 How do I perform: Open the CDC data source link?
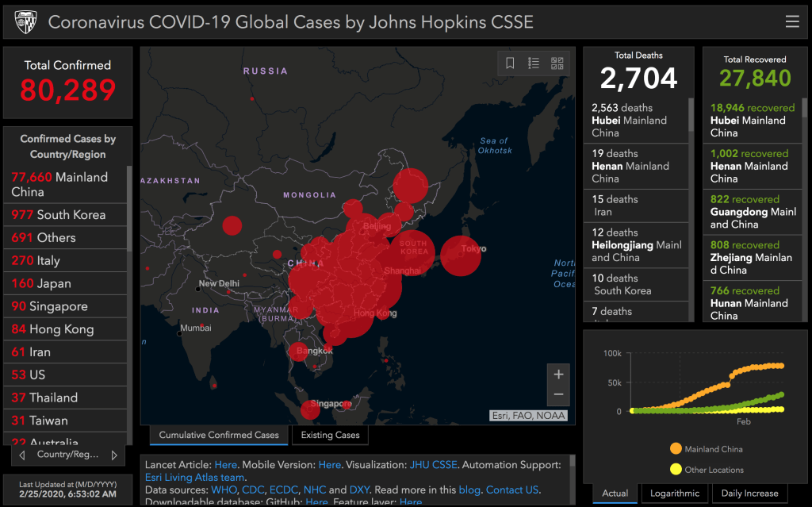pos(253,490)
